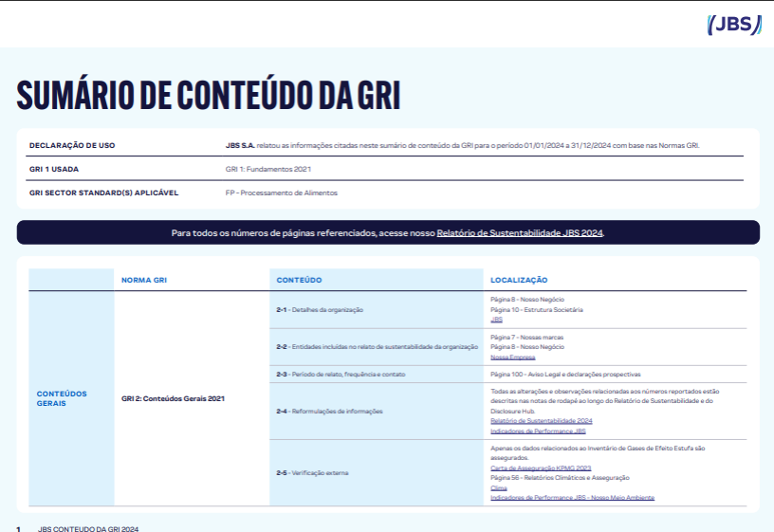
Task: Select the LOCALIZAÇÃO column header
Action: [x=519, y=280]
